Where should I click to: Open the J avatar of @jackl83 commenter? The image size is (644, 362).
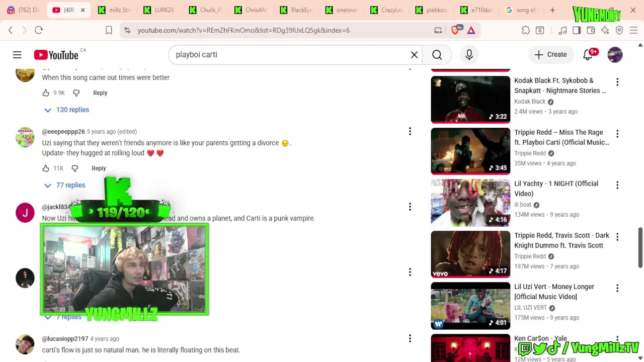point(25,212)
